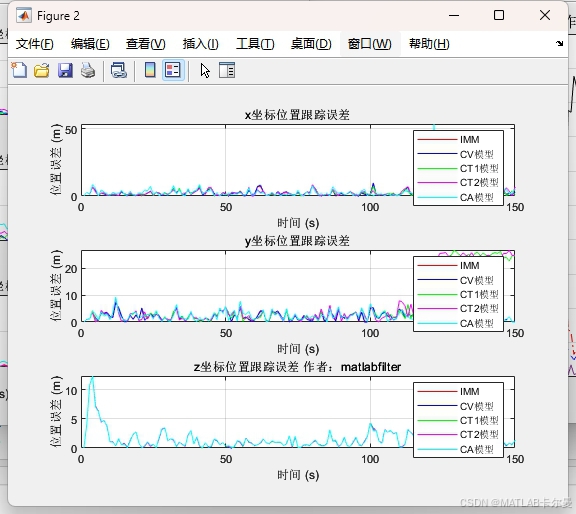Viewport: 576px width, 514px height.
Task: Click the magenta CT2 line at y-plot top right
Action: pyautogui.click(x=443, y=254)
